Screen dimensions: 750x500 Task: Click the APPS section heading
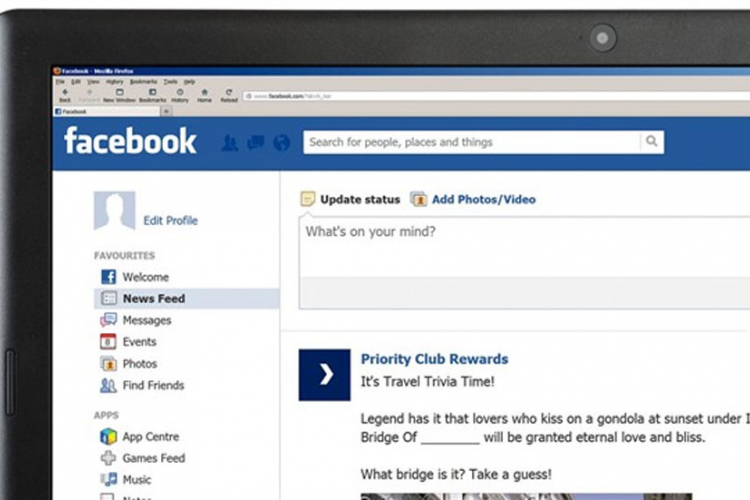[x=106, y=415]
